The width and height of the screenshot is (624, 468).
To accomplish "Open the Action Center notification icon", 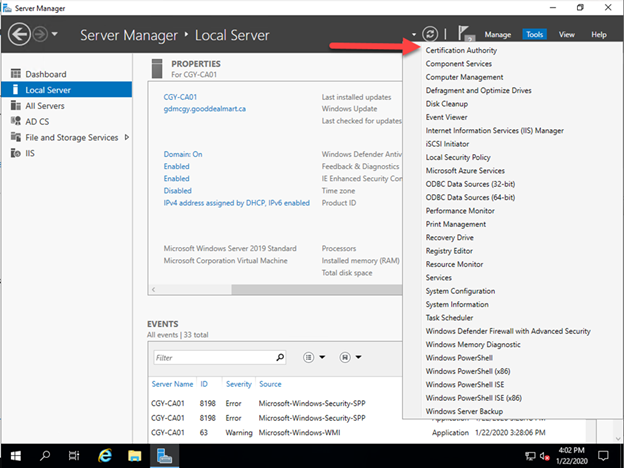I will click(604, 456).
